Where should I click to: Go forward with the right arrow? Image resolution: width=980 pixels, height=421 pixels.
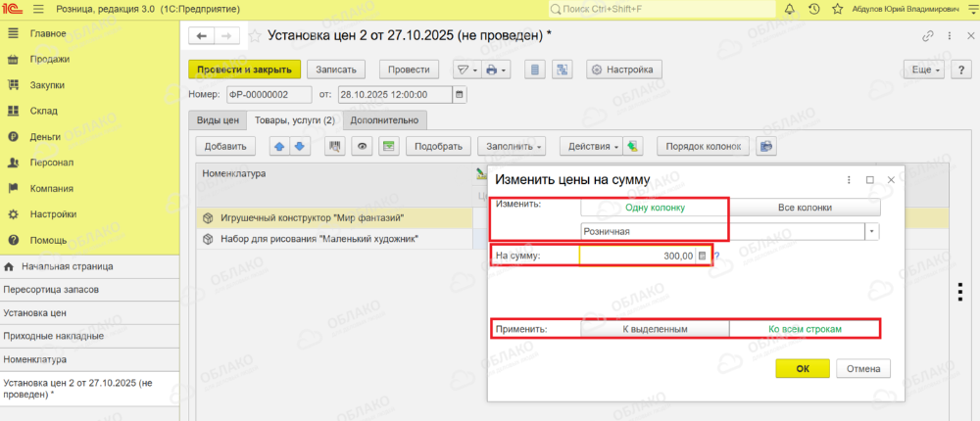227,36
